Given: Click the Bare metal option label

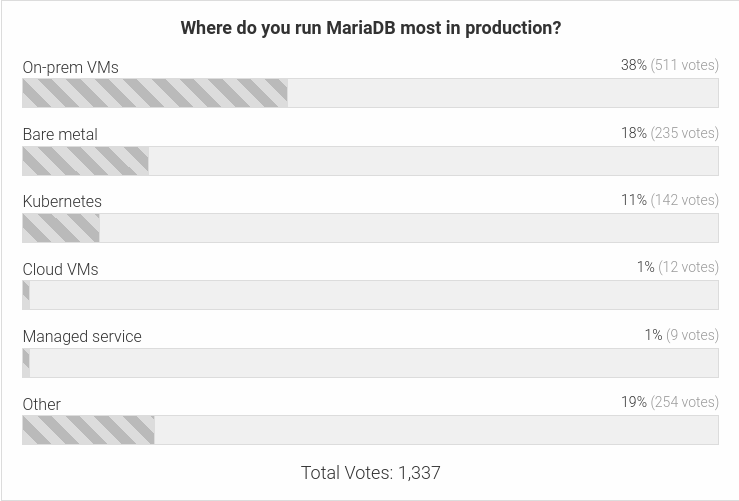Looking at the screenshot, I should [60, 134].
